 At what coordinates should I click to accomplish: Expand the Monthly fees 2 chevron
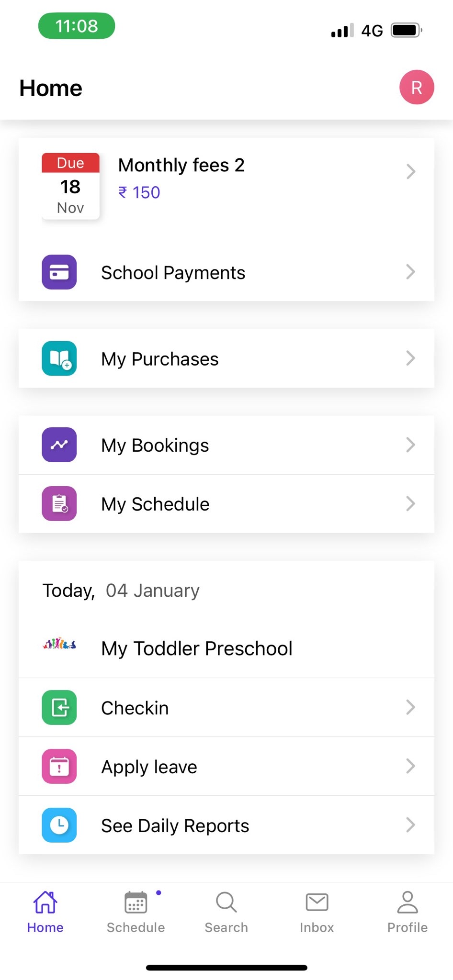[x=410, y=171]
